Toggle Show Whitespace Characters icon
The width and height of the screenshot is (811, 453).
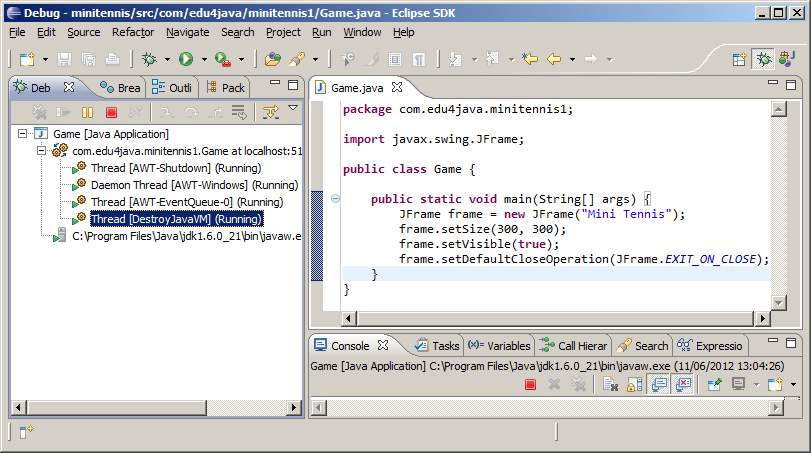(419, 59)
